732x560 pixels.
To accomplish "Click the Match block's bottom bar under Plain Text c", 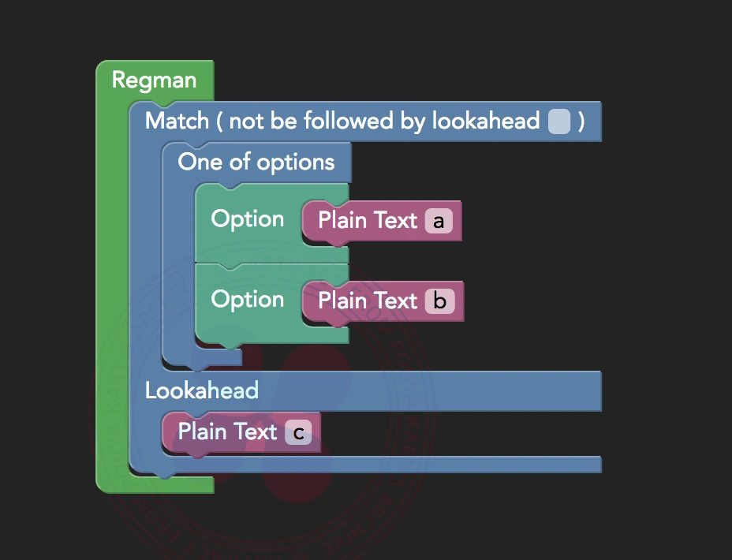I will (x=394, y=464).
